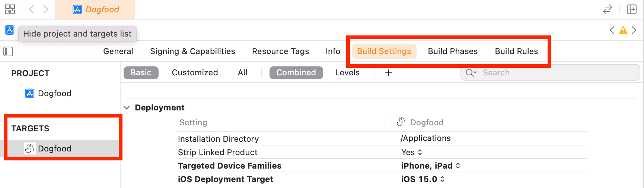The image size is (644, 188).
Task: Add an editor pane on the right
Action: (x=632, y=9)
